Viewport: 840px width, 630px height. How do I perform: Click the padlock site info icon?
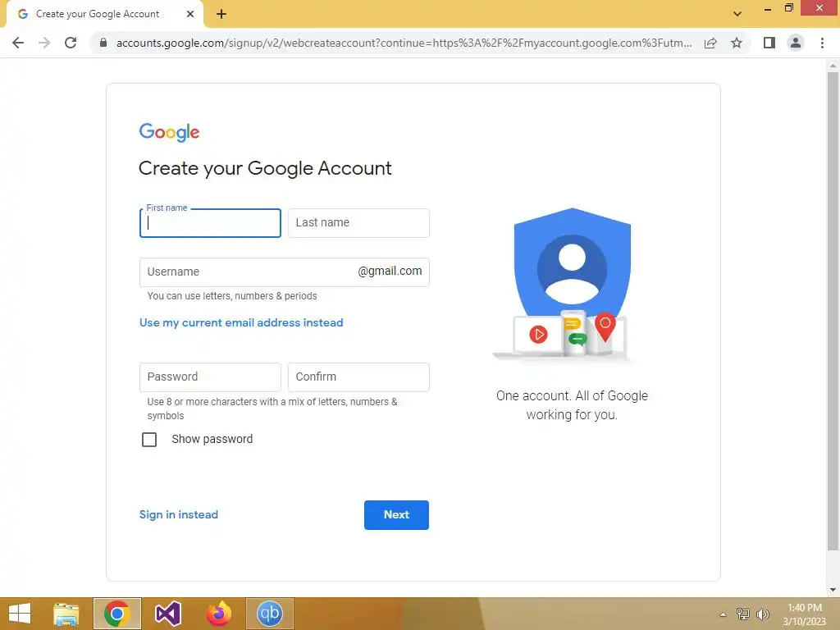pos(103,43)
